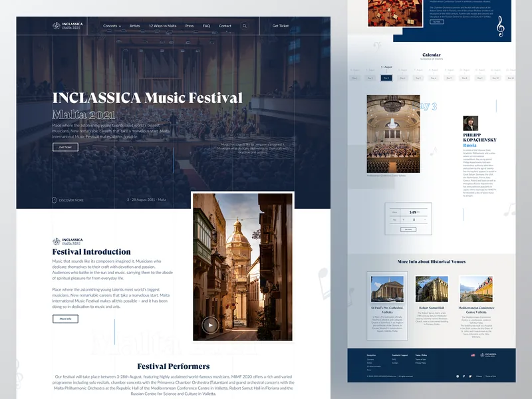Click the Get Ticket button in hero section
This screenshot has height=399, width=532.
65,147
